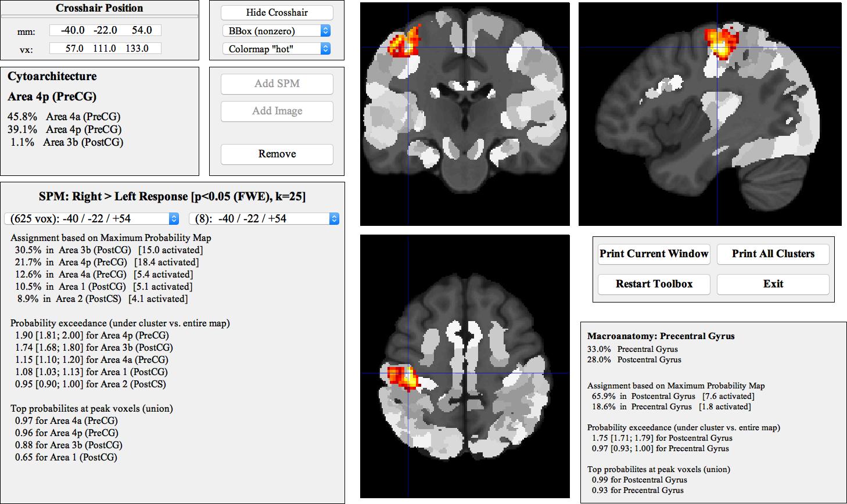Print all clusters
The image size is (847, 504).
point(773,254)
